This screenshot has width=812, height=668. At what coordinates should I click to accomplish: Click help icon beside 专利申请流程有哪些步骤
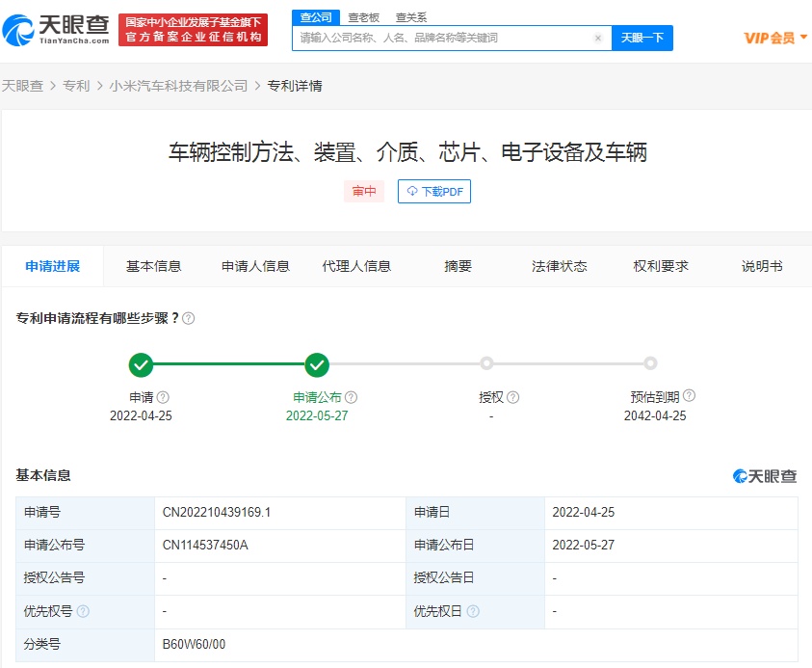point(189,318)
